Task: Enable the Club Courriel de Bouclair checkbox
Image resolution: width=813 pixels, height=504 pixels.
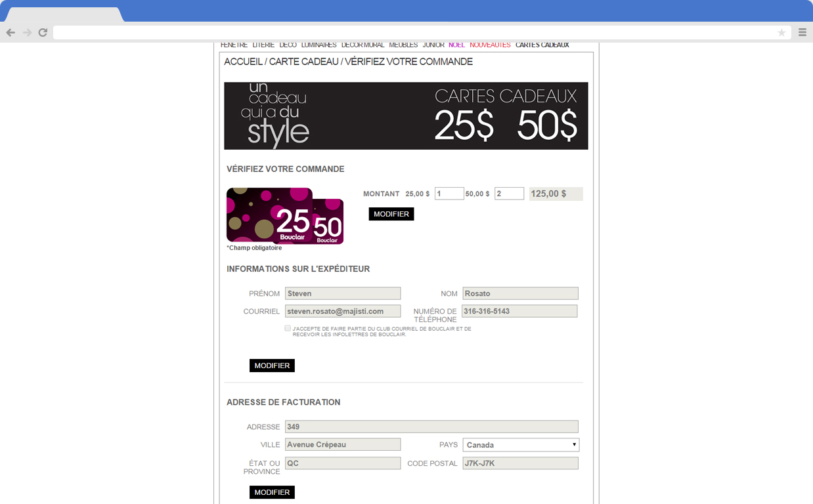Action: point(288,327)
